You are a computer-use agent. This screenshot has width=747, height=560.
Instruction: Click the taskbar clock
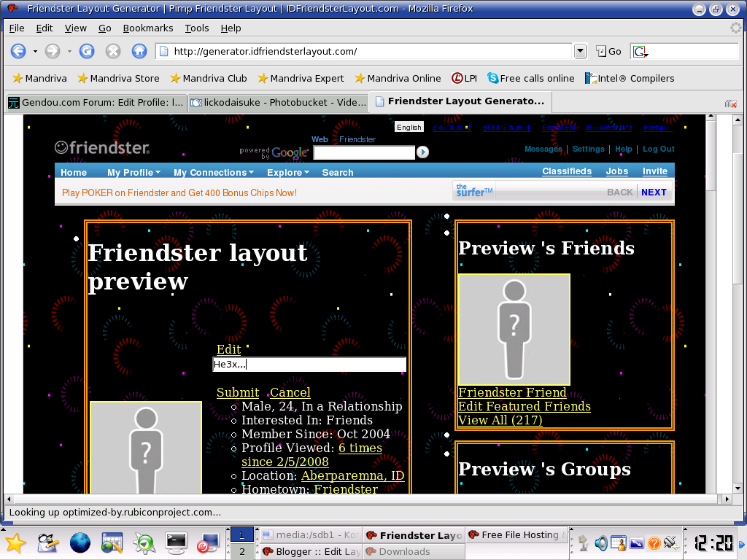713,543
